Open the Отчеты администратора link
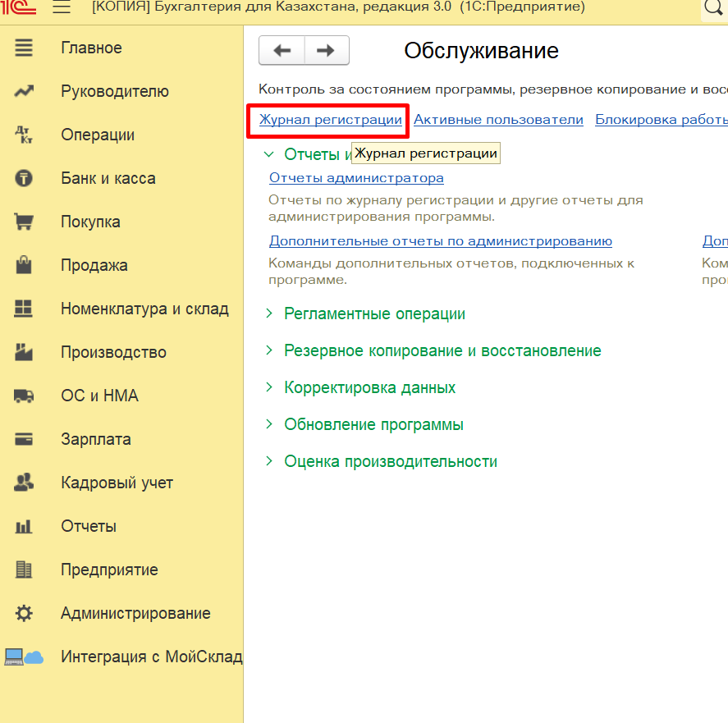This screenshot has width=728, height=723. (x=356, y=178)
